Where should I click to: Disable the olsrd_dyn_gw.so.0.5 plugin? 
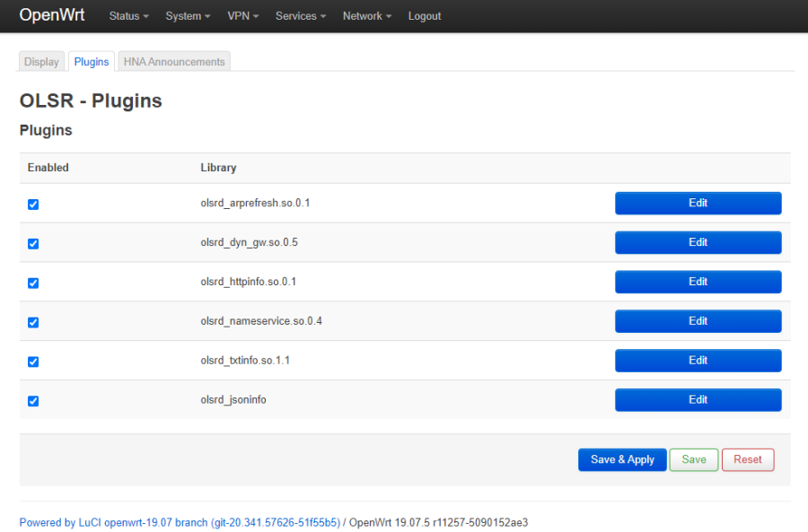(33, 243)
